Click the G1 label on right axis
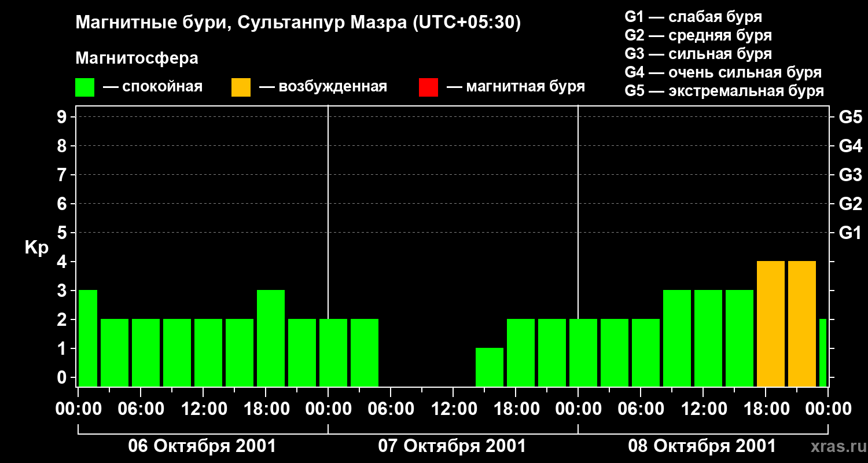 (x=850, y=233)
